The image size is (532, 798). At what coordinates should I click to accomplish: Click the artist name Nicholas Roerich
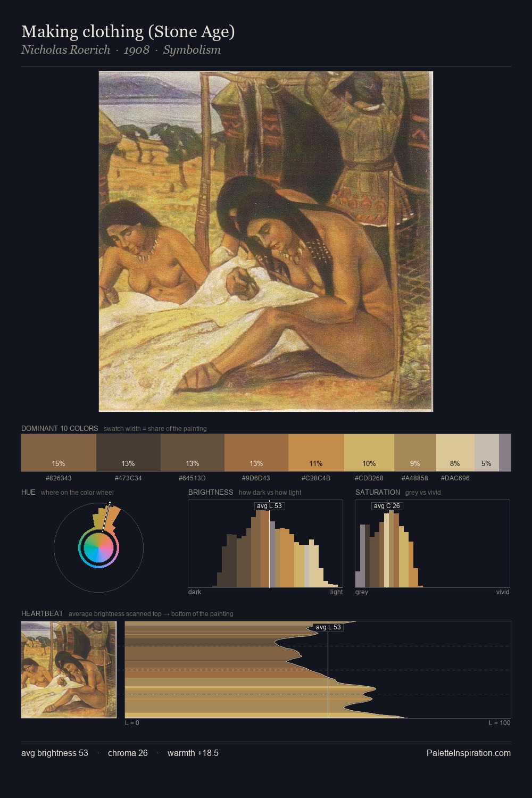65,50
